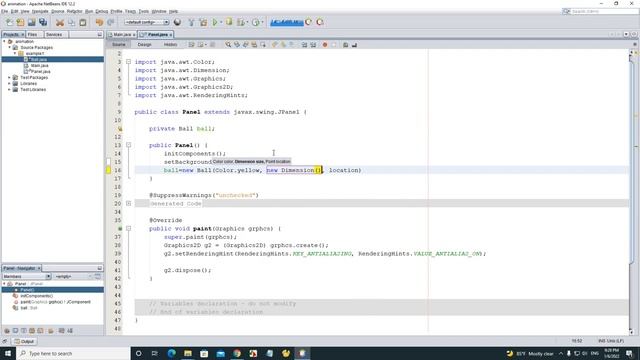The height and width of the screenshot is (360, 640).
Task: Open the File menu
Action: [4, 11]
